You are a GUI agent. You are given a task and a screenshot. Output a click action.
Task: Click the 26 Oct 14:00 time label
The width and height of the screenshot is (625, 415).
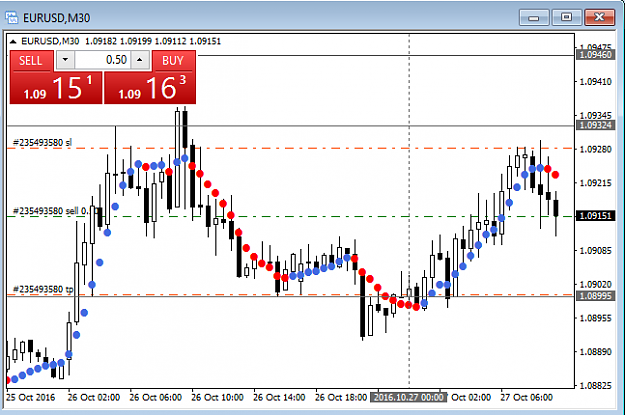279,397
